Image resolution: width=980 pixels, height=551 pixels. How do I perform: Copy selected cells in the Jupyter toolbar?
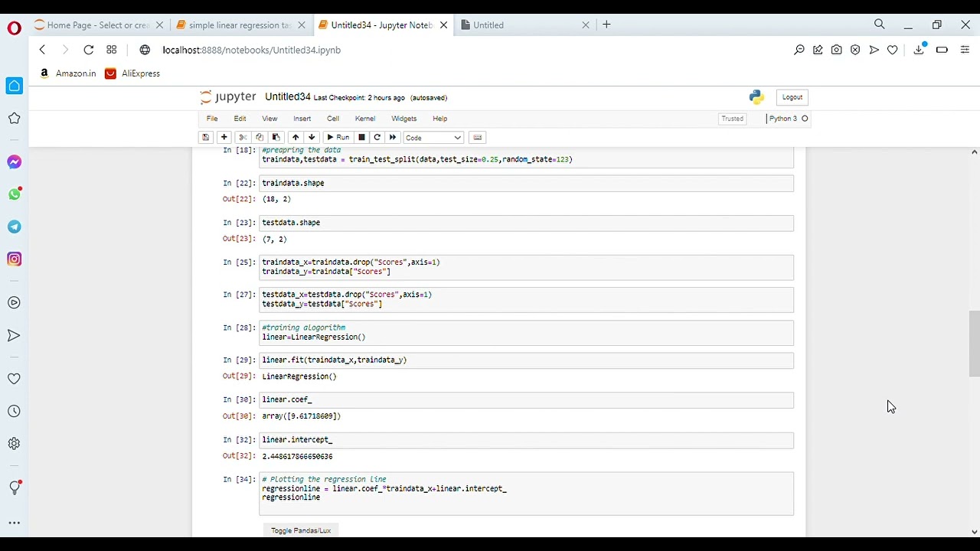click(x=260, y=138)
